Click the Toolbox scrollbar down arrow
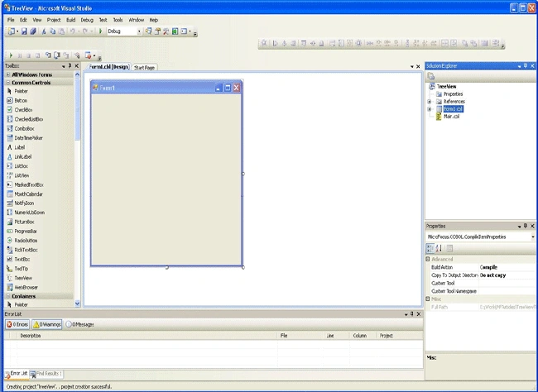This screenshot has height=392, width=538. [x=77, y=304]
